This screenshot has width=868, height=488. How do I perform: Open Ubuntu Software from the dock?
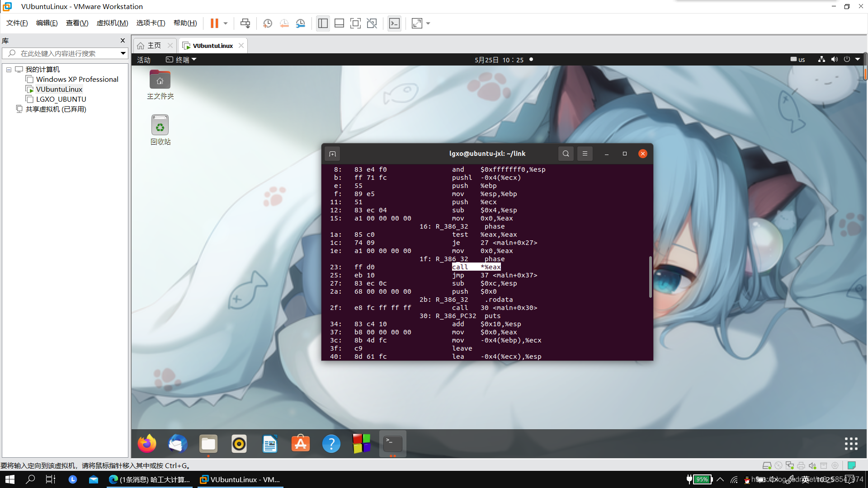point(301,444)
